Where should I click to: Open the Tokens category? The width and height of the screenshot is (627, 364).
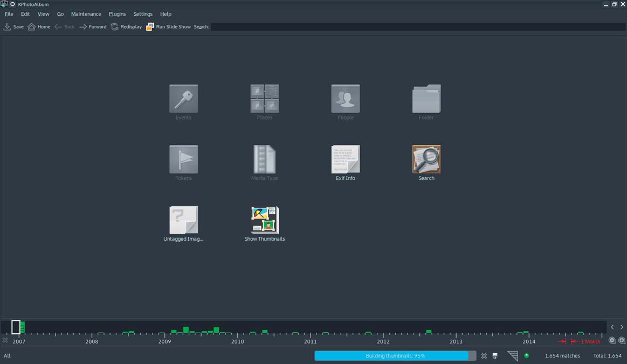[x=183, y=163]
